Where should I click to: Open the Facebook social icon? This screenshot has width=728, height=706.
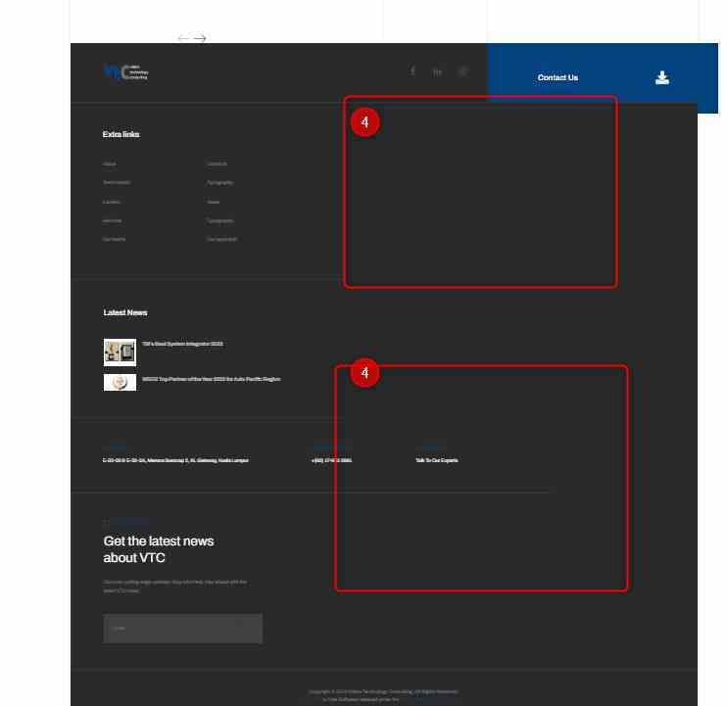coord(413,71)
